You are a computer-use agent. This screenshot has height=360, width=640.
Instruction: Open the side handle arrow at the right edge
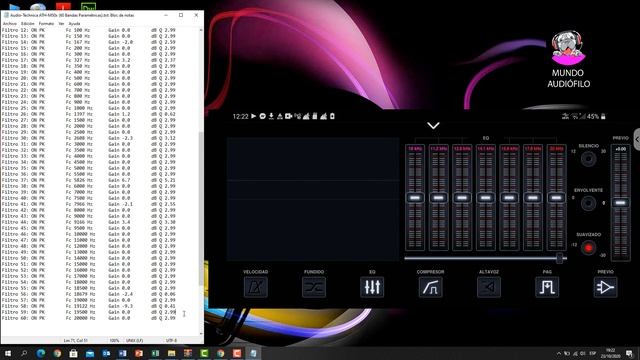637,140
